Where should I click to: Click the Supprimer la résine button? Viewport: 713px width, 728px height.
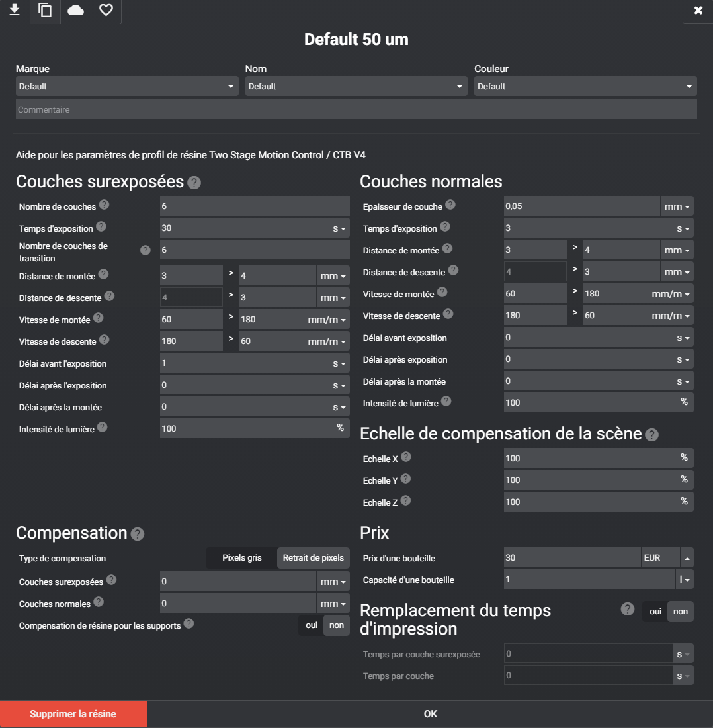[x=73, y=714]
